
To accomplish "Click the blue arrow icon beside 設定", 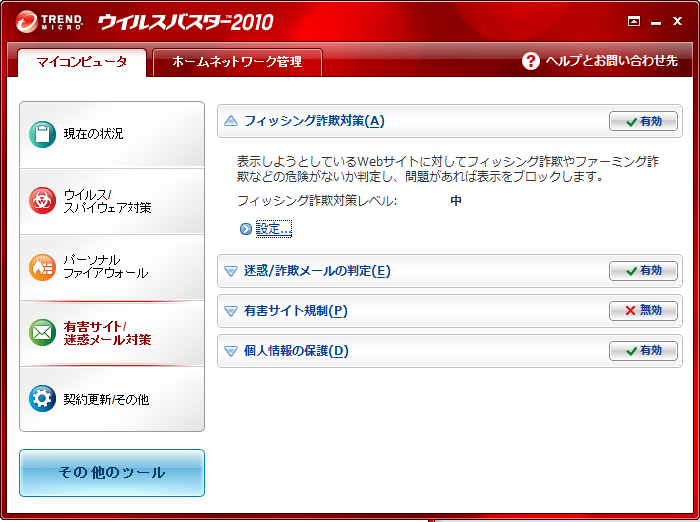I will (246, 229).
